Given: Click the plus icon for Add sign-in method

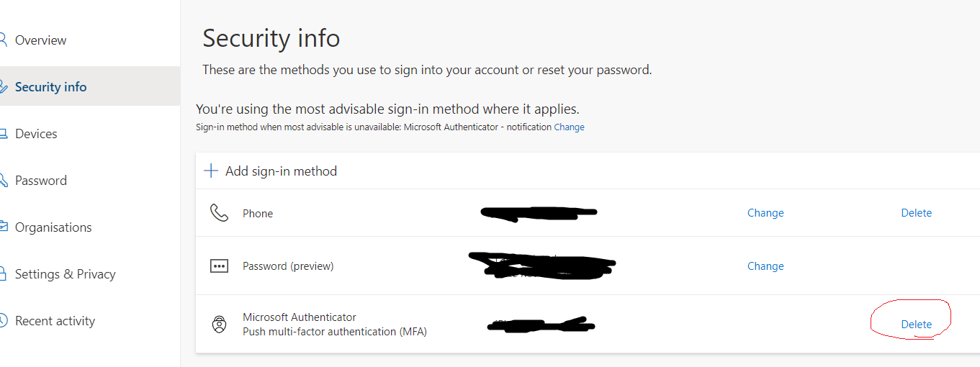Looking at the screenshot, I should pyautogui.click(x=211, y=171).
